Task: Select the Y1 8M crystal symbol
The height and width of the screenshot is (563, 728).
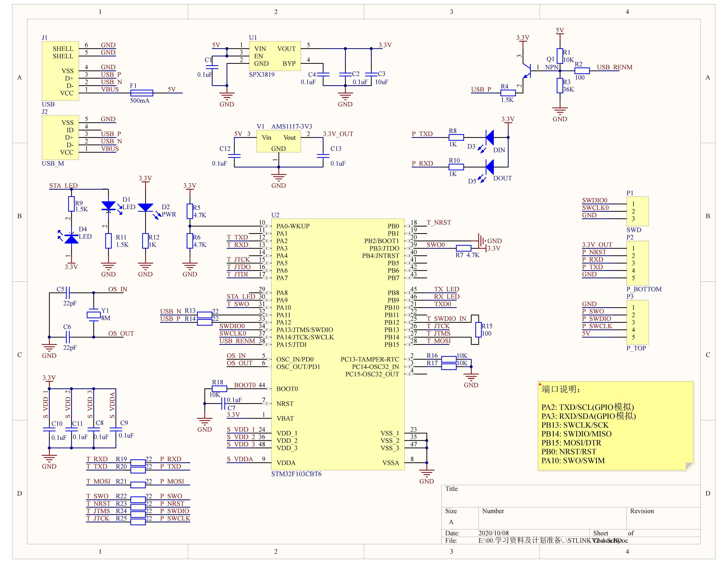Action: pyautogui.click(x=94, y=315)
